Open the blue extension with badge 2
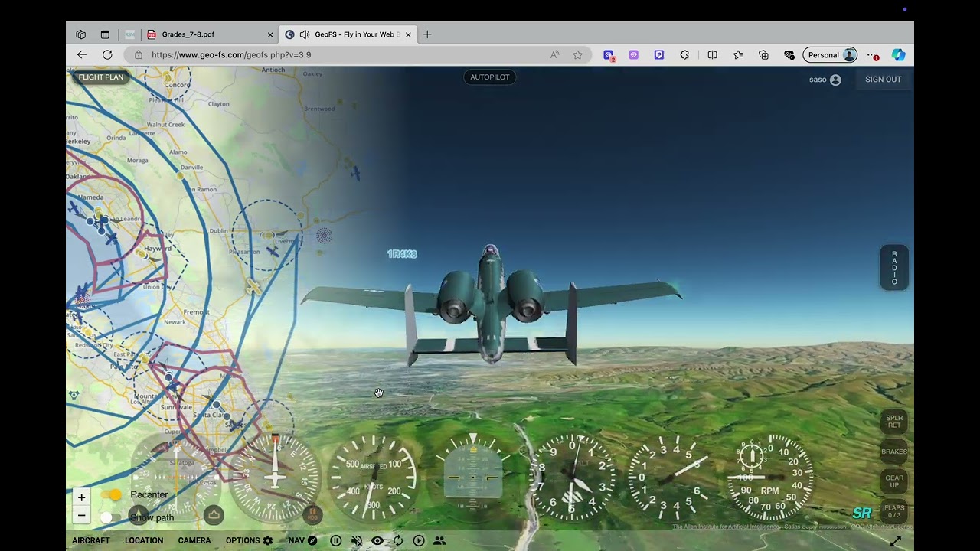Viewport: 980px width, 551px height. [609, 55]
